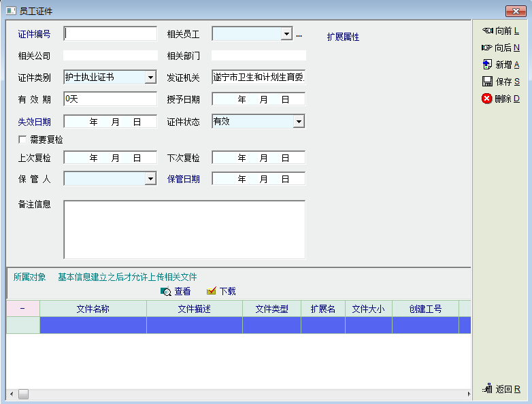Click the 扩展属性 link
The width and height of the screenshot is (532, 404).
click(x=343, y=37)
